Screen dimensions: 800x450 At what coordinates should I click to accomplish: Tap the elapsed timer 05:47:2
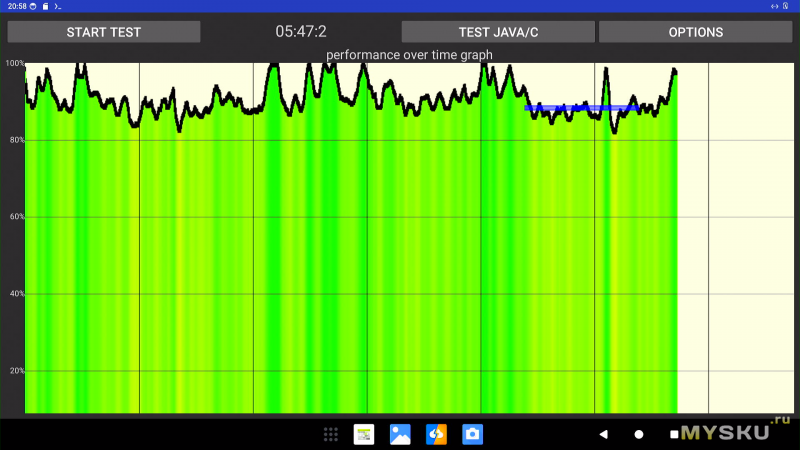[x=301, y=32]
